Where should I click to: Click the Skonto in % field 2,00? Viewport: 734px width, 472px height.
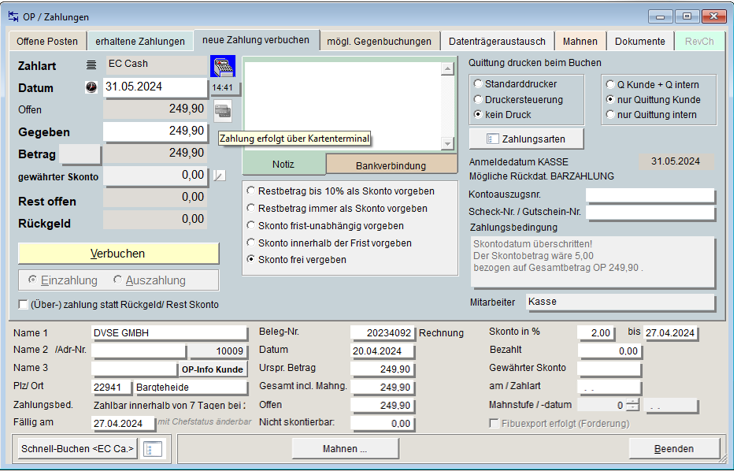595,333
